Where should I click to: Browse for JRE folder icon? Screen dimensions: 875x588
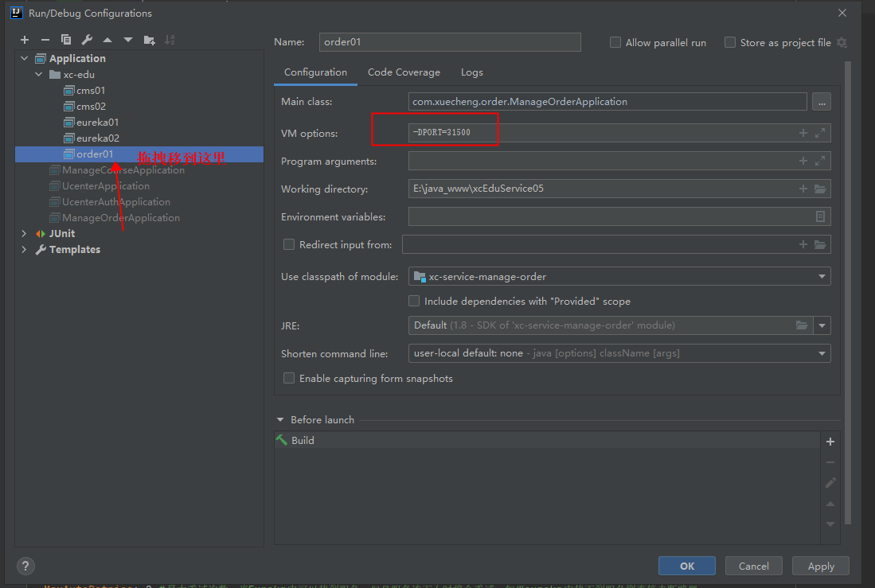tap(802, 325)
